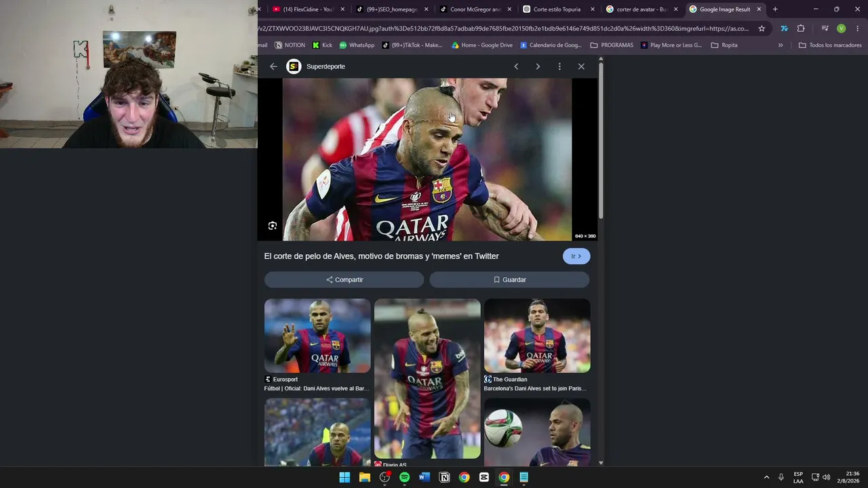Open the browser Extensions puzzle icon
The image size is (868, 488).
801,28
